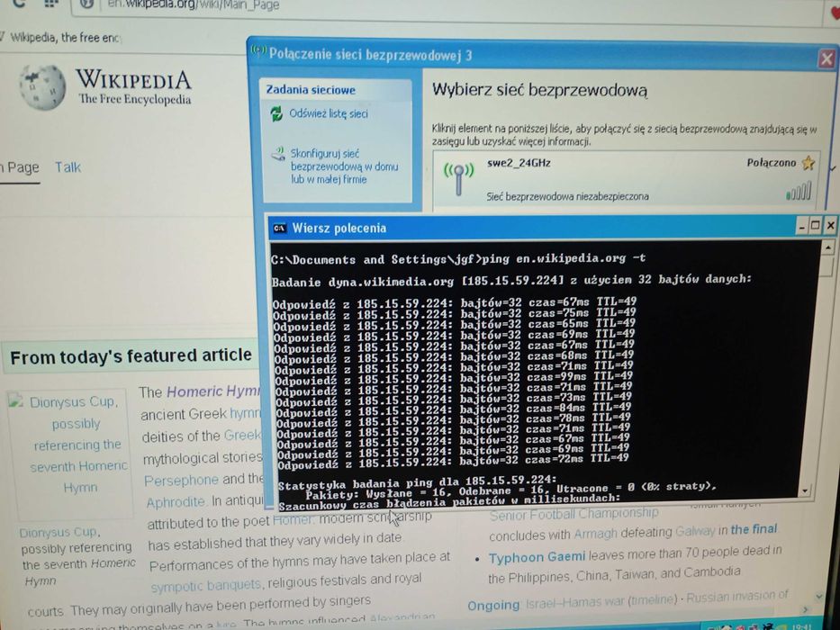Click the Ongoing link
Screen dimensions: 840x630
coord(492,606)
